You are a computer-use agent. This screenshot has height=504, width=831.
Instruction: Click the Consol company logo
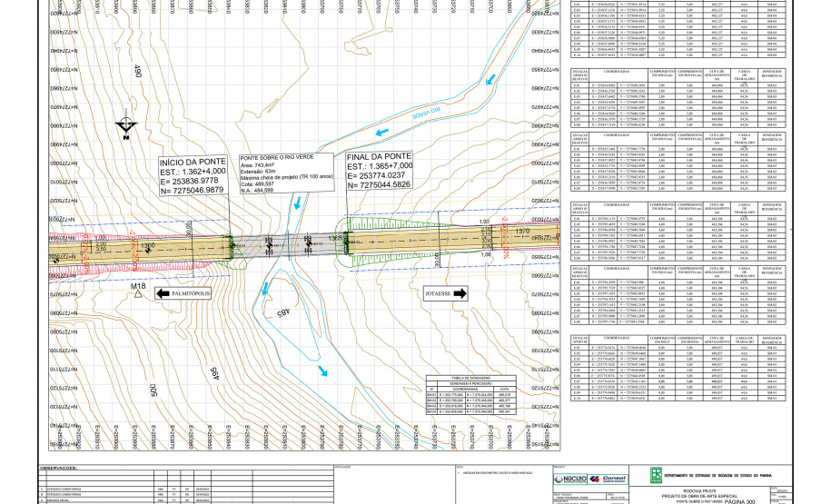click(x=608, y=479)
